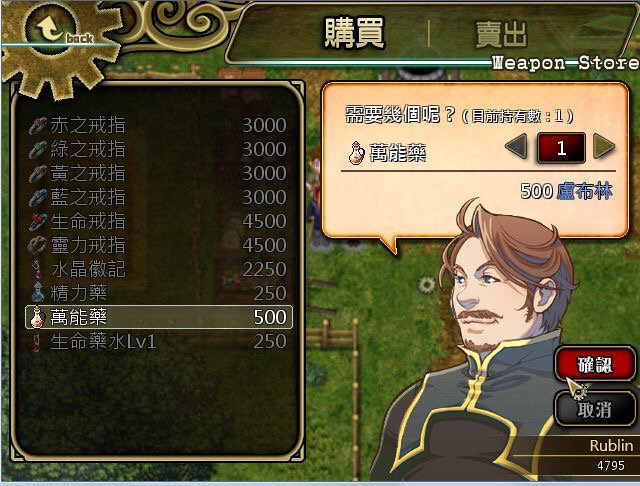The image size is (640, 486).
Task: Select the 生命藥水Lv1 red vial icon
Action: (x=37, y=342)
